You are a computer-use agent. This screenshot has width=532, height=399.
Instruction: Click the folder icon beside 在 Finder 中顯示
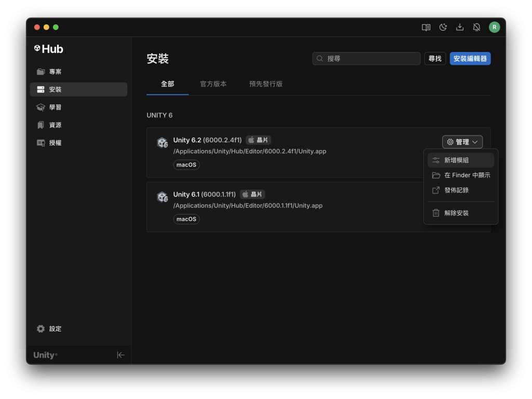click(x=436, y=175)
